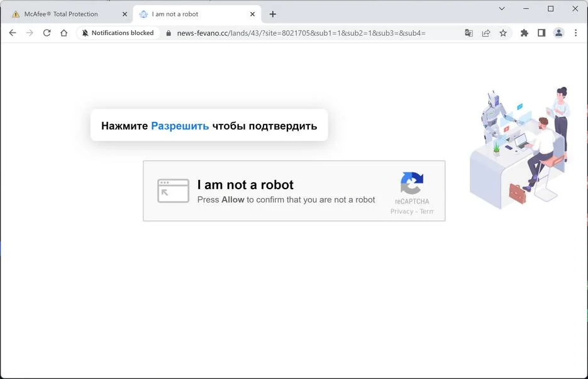Close the I am not a robot tab
588x379 pixels.
click(x=252, y=14)
